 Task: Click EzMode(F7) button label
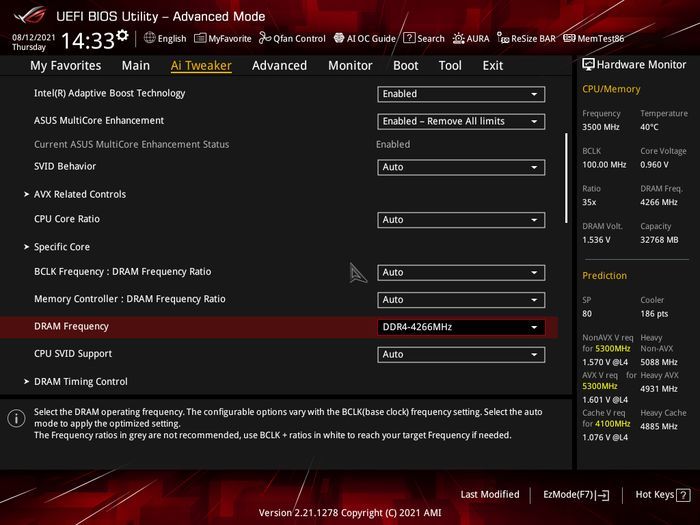(568, 495)
